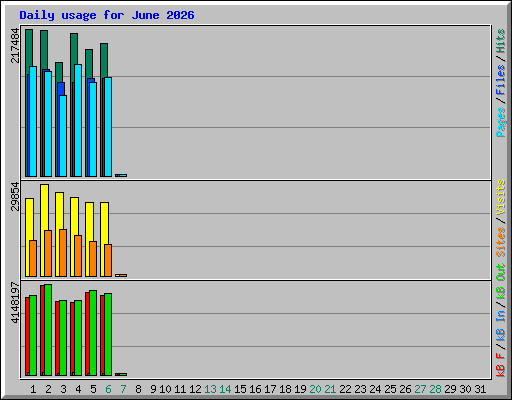The image size is (512, 400).
Task: Click day 10 on the x-axis
Action: (x=165, y=389)
